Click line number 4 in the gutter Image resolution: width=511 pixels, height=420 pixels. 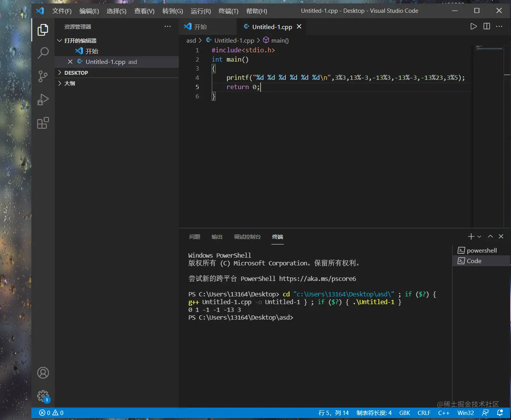click(197, 77)
